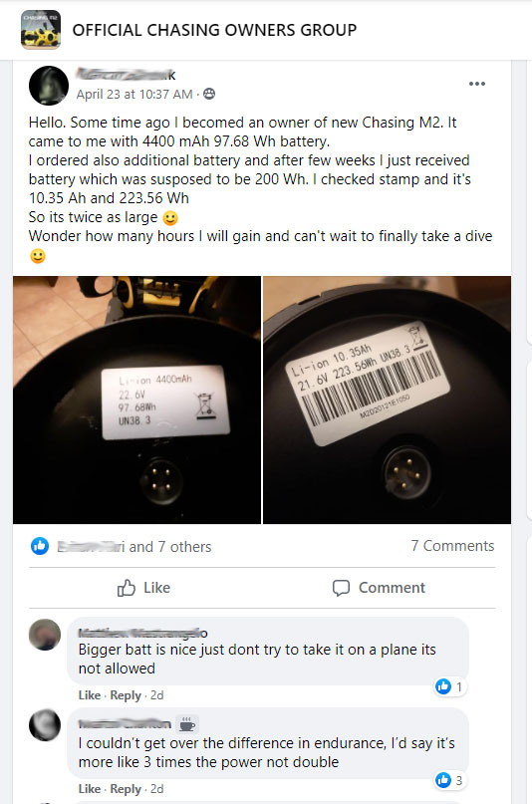Open reaction count on plane comment
This screenshot has width=532, height=804.
click(450, 686)
